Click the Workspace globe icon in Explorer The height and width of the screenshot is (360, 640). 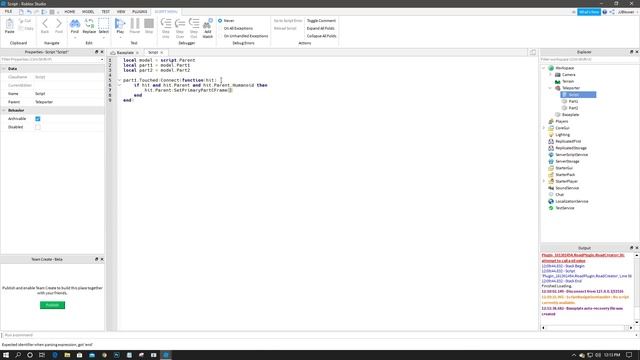[x=551, y=68]
